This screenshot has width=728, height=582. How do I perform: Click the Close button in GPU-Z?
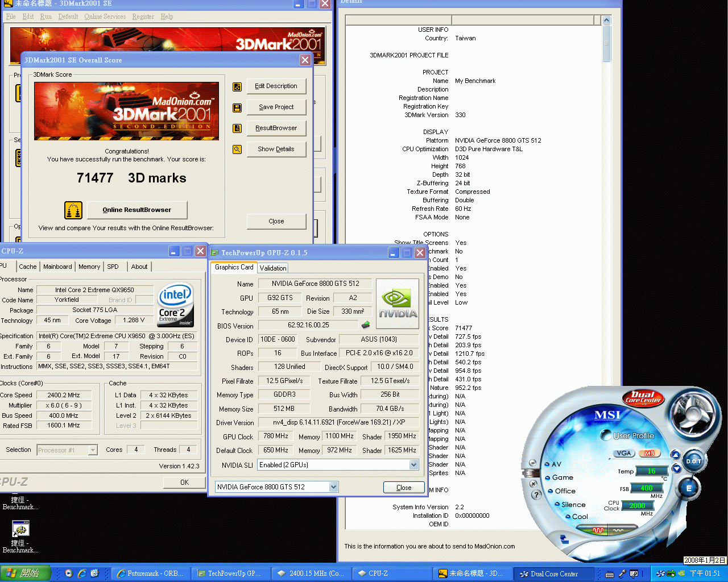click(x=404, y=488)
